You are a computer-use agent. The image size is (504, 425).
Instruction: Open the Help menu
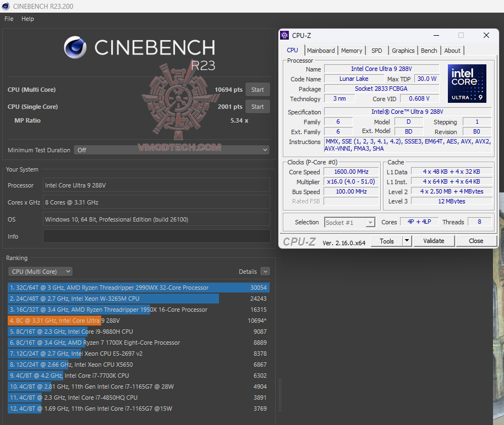(27, 18)
